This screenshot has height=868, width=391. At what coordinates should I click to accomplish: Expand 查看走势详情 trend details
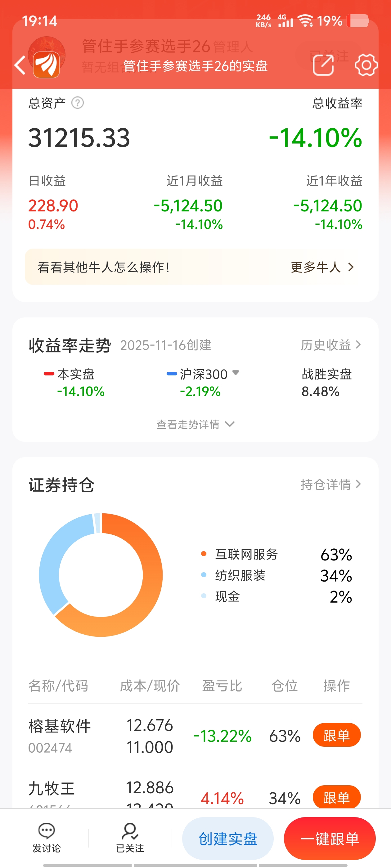coord(195,424)
